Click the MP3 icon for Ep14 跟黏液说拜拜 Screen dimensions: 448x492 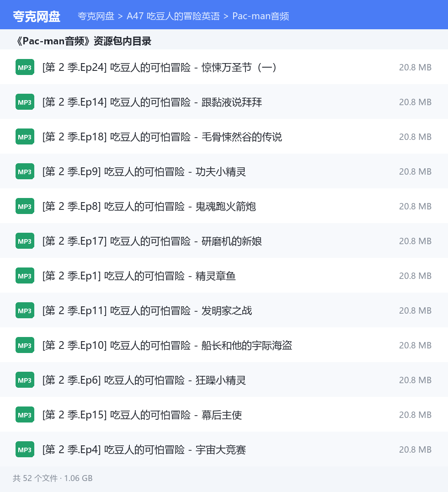[25, 102]
